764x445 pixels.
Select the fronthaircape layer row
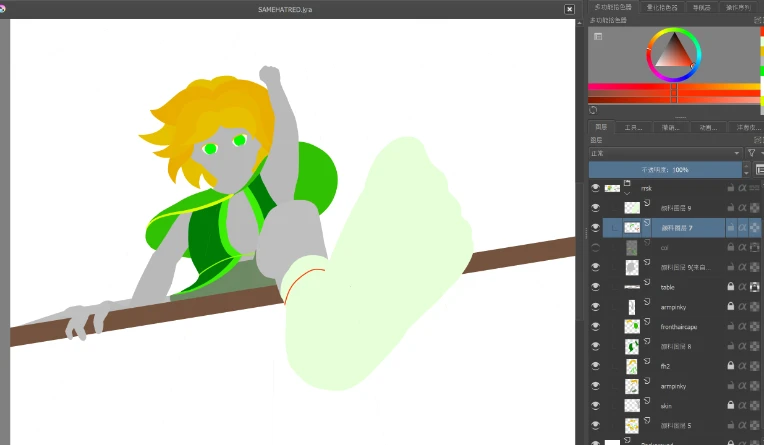(680, 327)
